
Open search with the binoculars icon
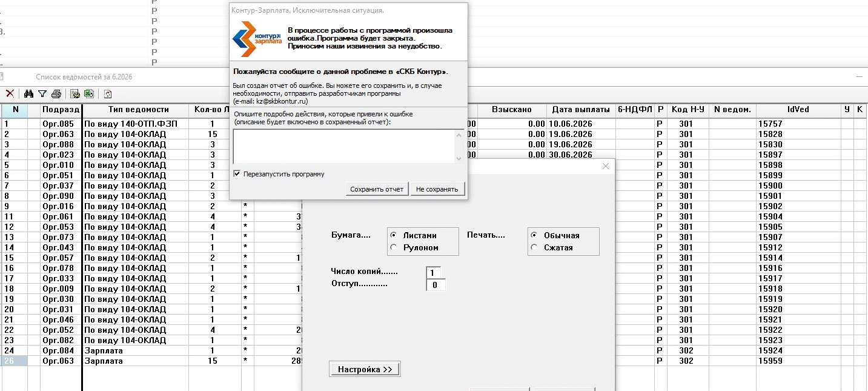[x=28, y=94]
